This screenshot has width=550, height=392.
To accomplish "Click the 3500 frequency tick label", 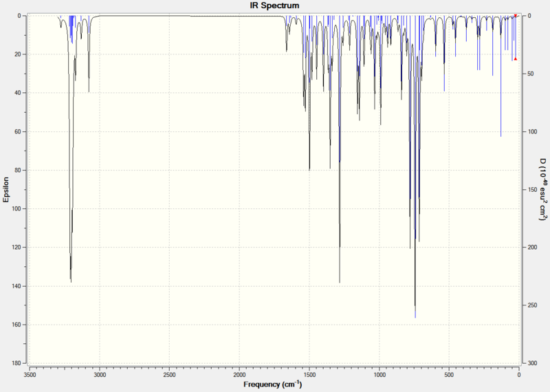I will tap(30, 374).
